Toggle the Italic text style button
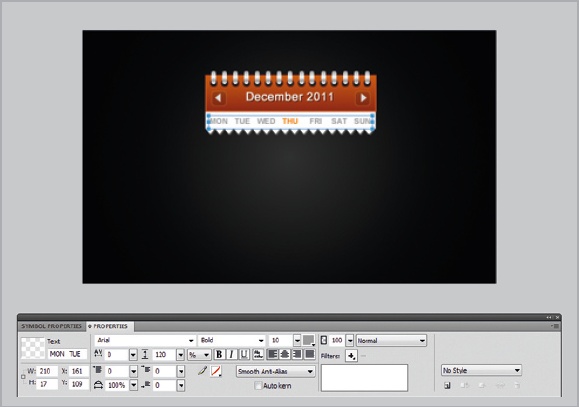Screen dimensions: 579x407 [232, 355]
